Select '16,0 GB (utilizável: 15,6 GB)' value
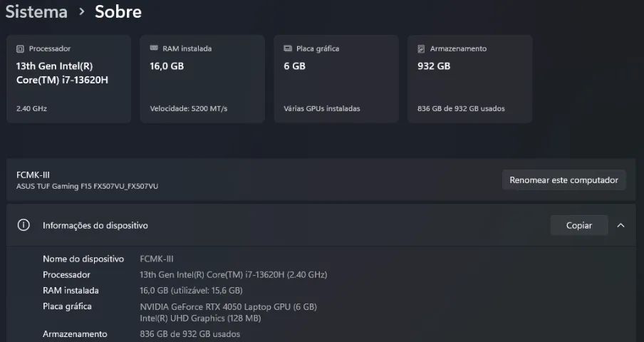This screenshot has height=342, width=644. pos(191,291)
